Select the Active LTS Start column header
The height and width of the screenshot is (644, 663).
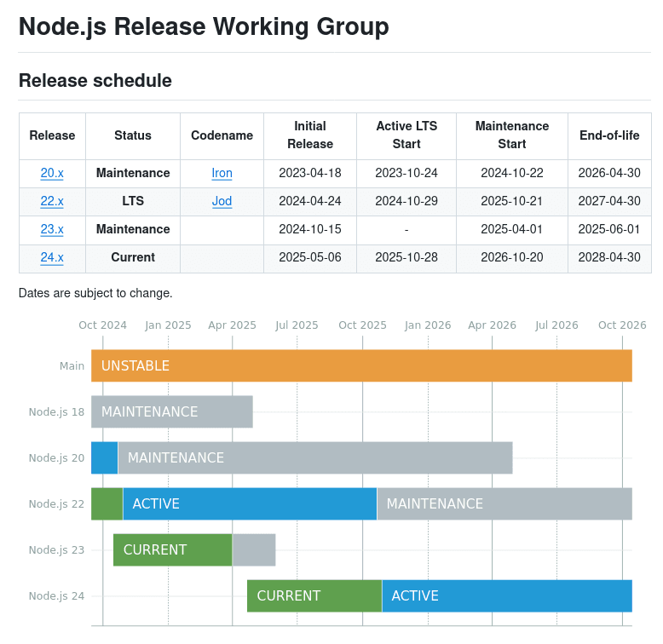pos(406,135)
